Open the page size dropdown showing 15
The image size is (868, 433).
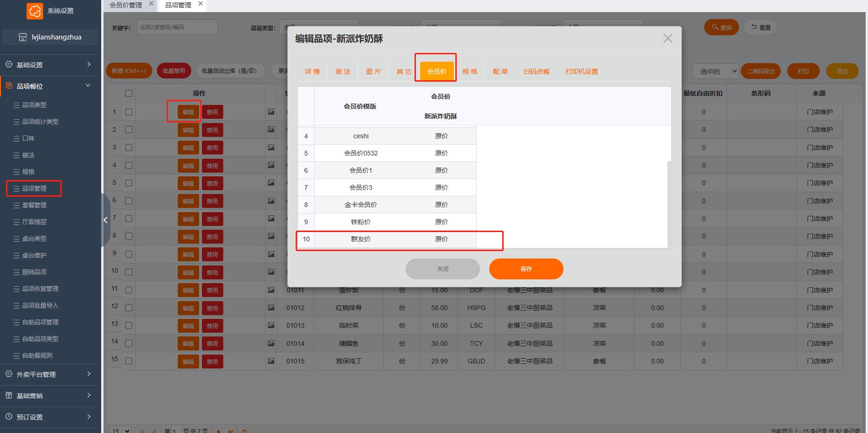tap(120, 430)
